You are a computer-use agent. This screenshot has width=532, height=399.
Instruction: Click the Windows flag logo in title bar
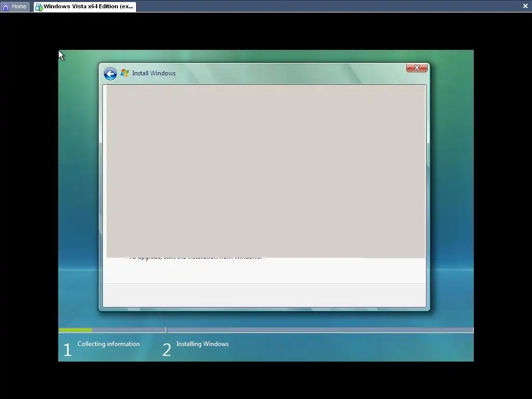point(125,73)
